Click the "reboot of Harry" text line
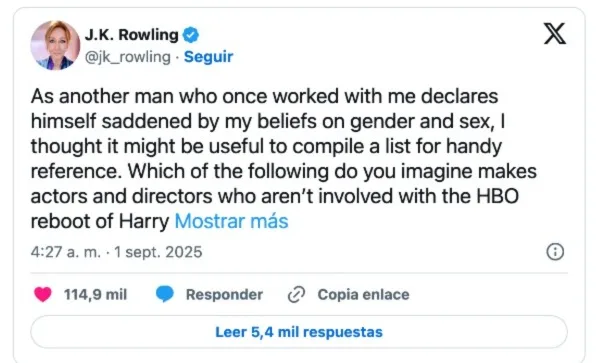Screen dimensions: 605x363 click(x=100, y=221)
